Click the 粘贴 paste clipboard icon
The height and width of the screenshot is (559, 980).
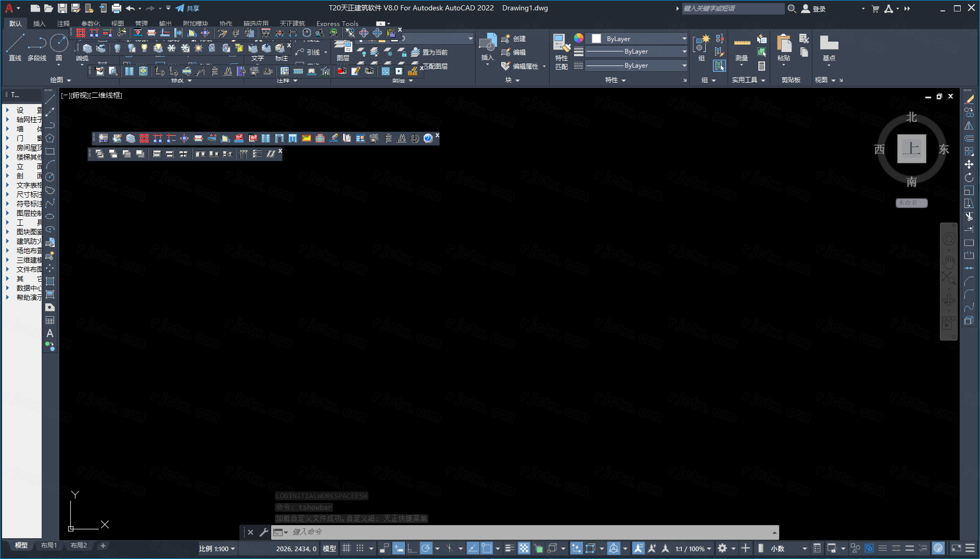click(784, 47)
